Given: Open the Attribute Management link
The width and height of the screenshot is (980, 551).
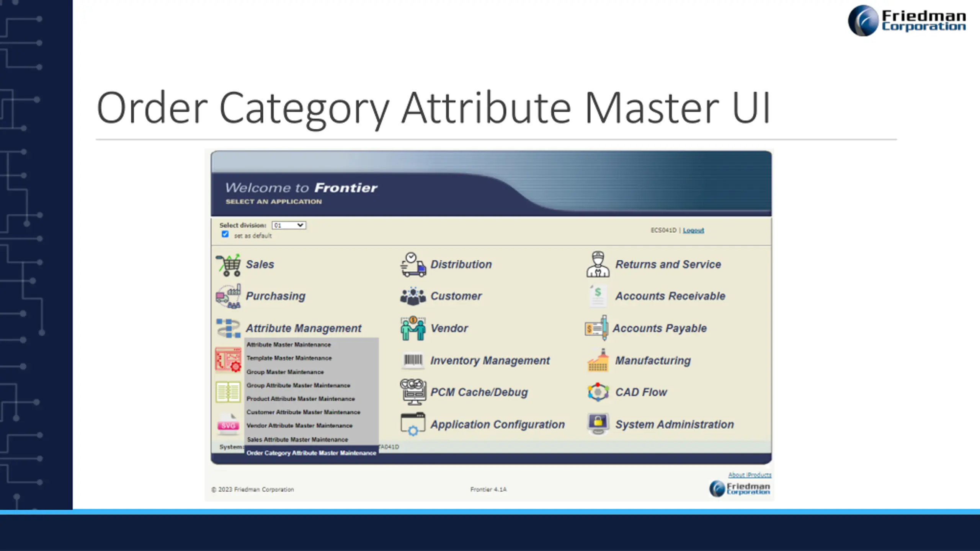Looking at the screenshot, I should tap(304, 328).
